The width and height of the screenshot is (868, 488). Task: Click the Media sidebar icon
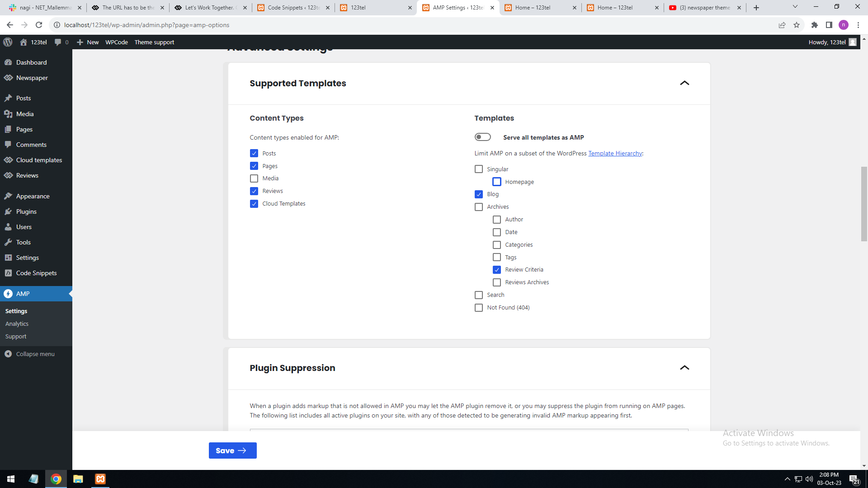(x=8, y=114)
